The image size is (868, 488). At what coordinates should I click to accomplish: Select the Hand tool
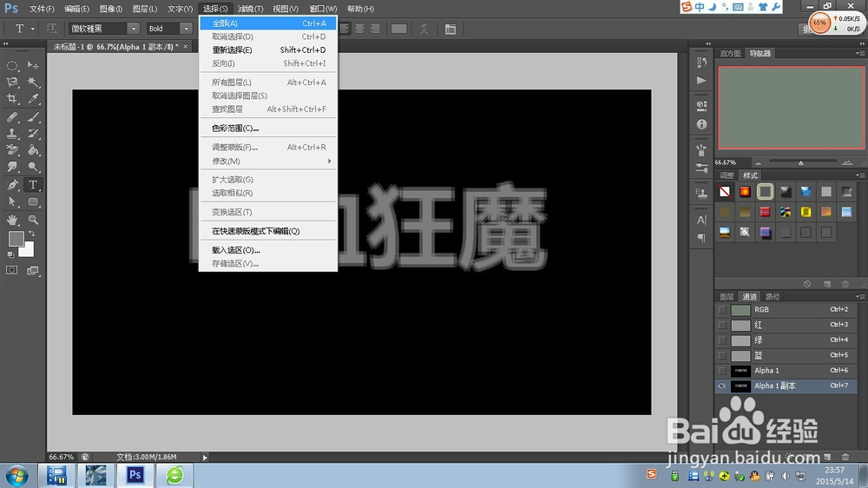[x=11, y=220]
